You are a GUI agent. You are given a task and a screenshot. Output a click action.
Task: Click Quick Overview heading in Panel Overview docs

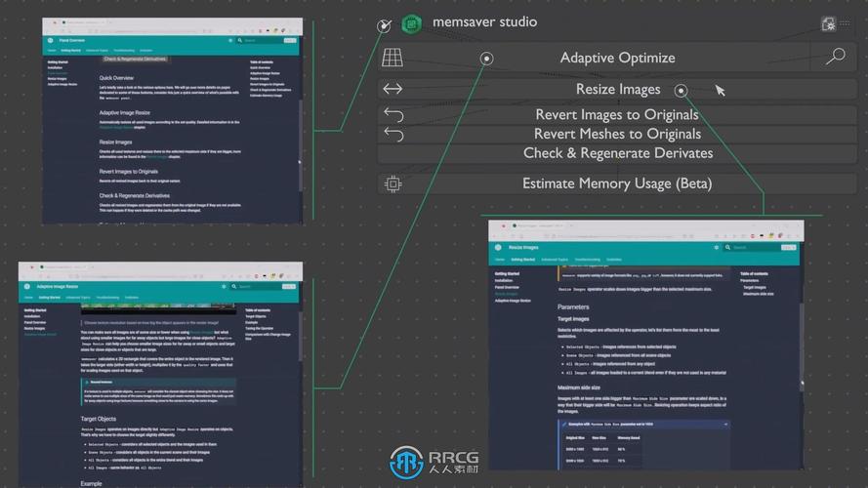click(x=116, y=78)
